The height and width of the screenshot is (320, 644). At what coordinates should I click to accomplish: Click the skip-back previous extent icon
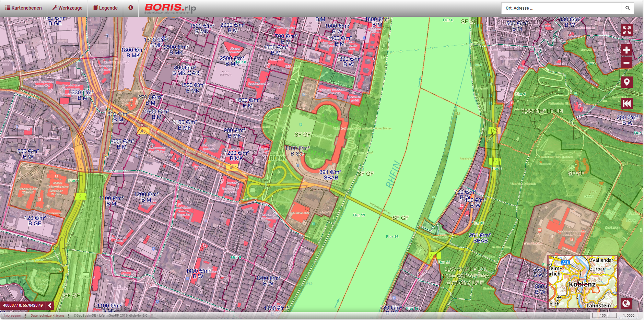click(x=627, y=104)
